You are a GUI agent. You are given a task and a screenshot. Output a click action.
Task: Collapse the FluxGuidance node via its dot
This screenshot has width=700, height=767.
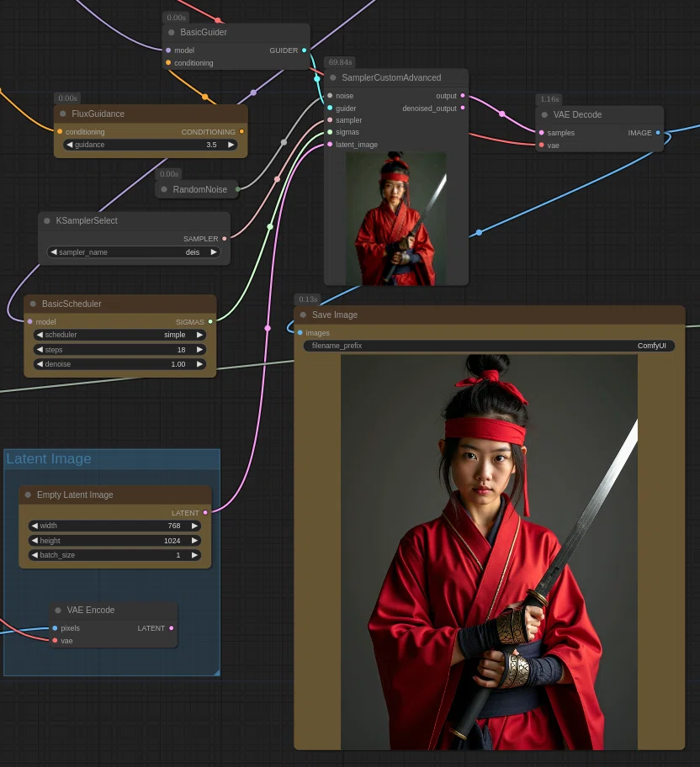click(62, 114)
